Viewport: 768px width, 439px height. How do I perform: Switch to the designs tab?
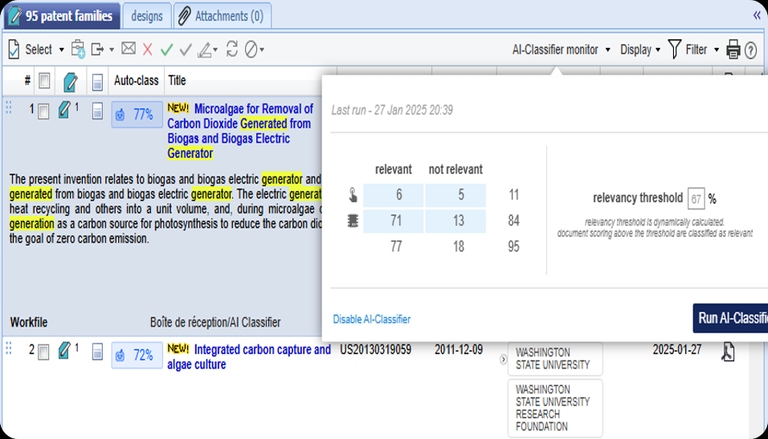point(147,15)
